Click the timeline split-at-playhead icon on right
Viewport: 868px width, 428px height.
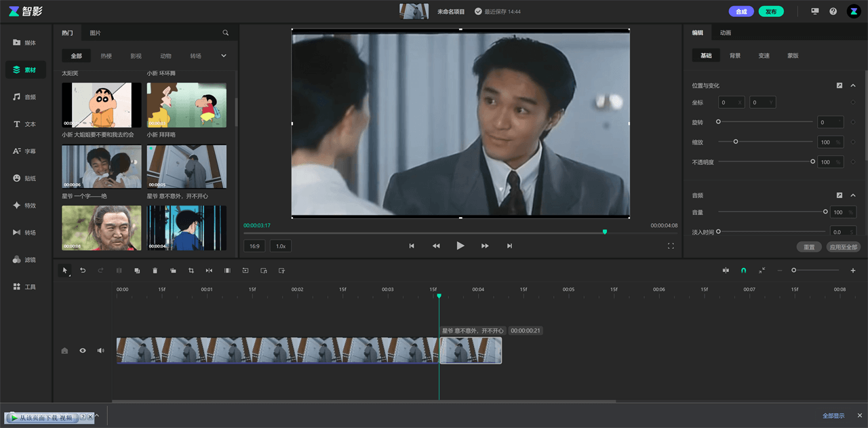click(x=726, y=270)
